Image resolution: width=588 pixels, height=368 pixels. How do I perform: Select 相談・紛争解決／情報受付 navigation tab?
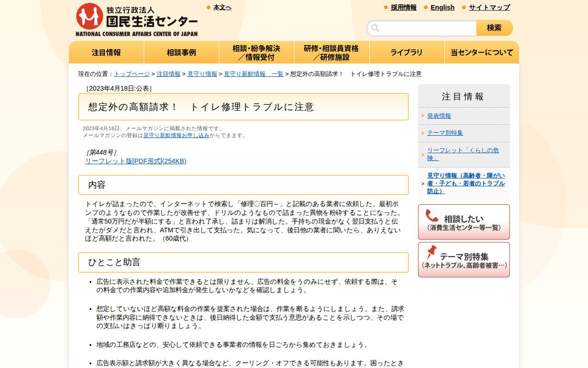(x=256, y=52)
